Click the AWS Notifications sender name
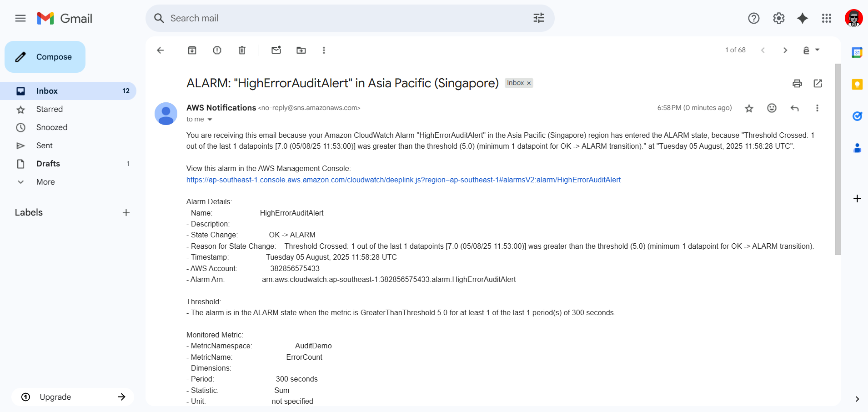868x412 pixels. [x=221, y=108]
